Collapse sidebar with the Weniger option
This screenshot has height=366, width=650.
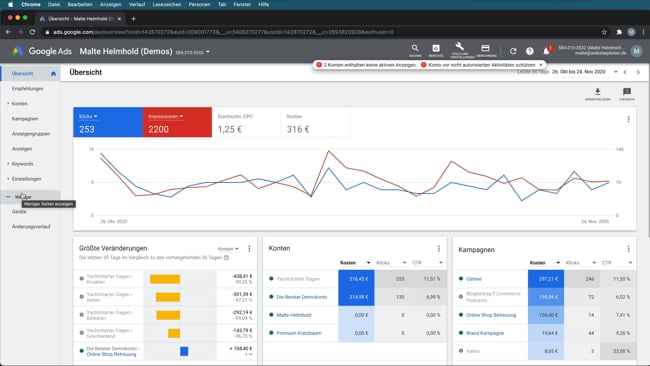point(30,197)
